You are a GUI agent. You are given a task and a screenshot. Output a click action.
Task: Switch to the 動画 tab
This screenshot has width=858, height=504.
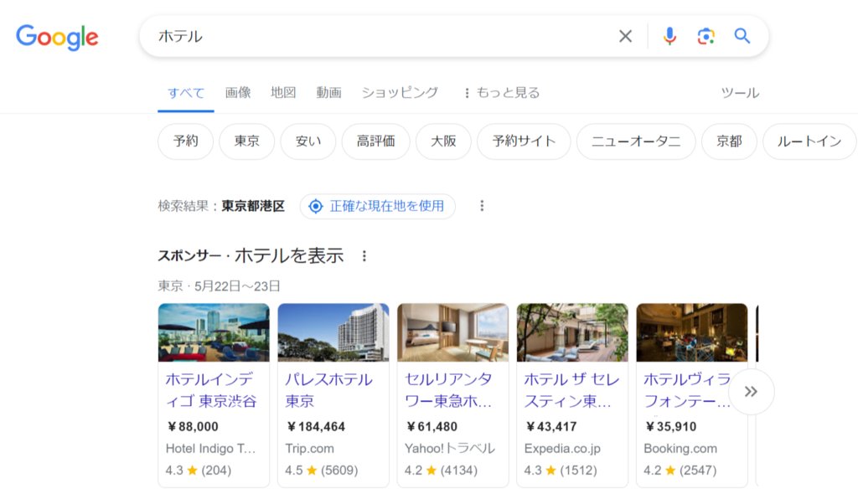click(328, 93)
